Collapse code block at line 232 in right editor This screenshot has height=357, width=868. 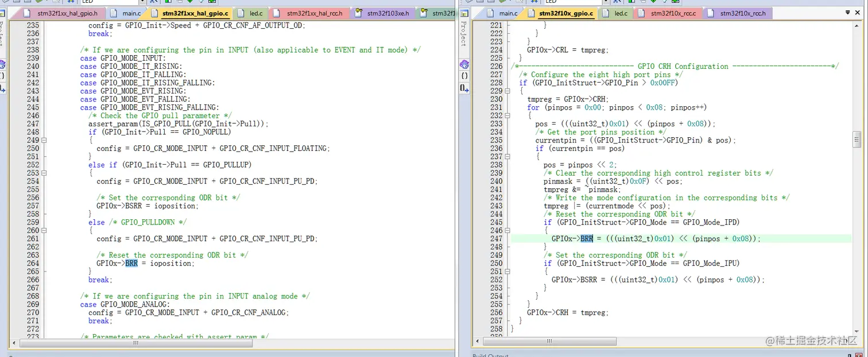[x=507, y=115]
